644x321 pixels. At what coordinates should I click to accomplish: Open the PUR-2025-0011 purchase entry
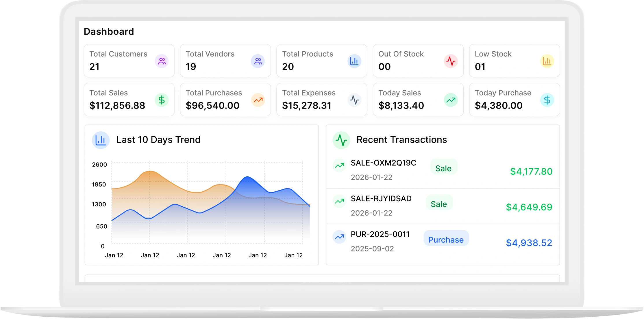(443, 242)
